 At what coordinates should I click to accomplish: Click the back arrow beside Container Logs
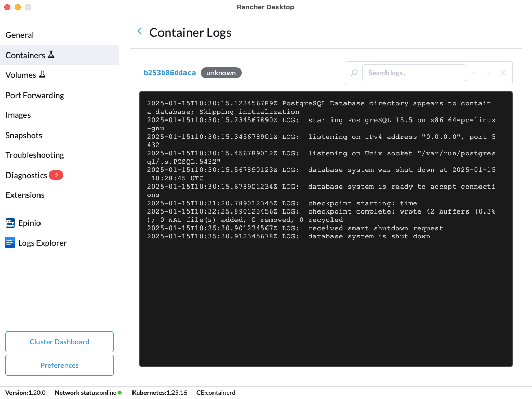139,31
